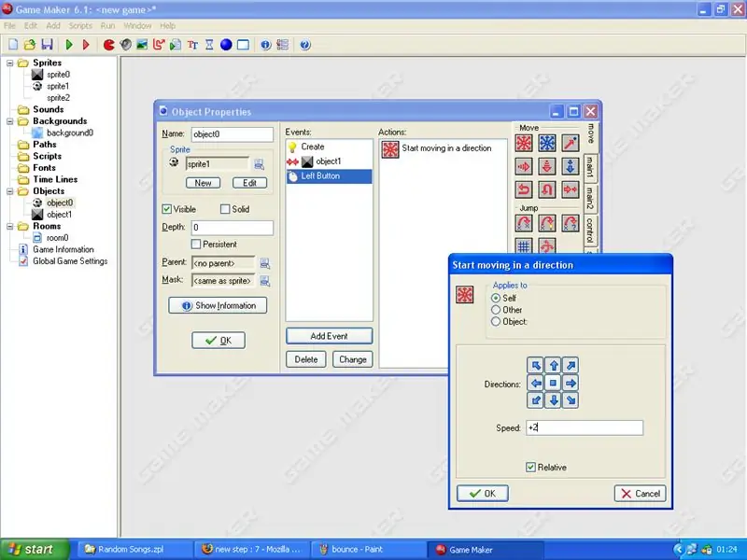Click Add Event button

click(330, 336)
